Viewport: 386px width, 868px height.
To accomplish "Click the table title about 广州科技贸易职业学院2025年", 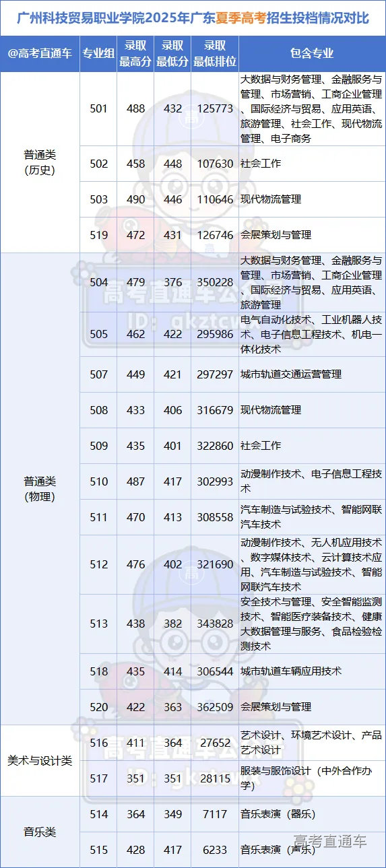I will (x=193, y=17).
